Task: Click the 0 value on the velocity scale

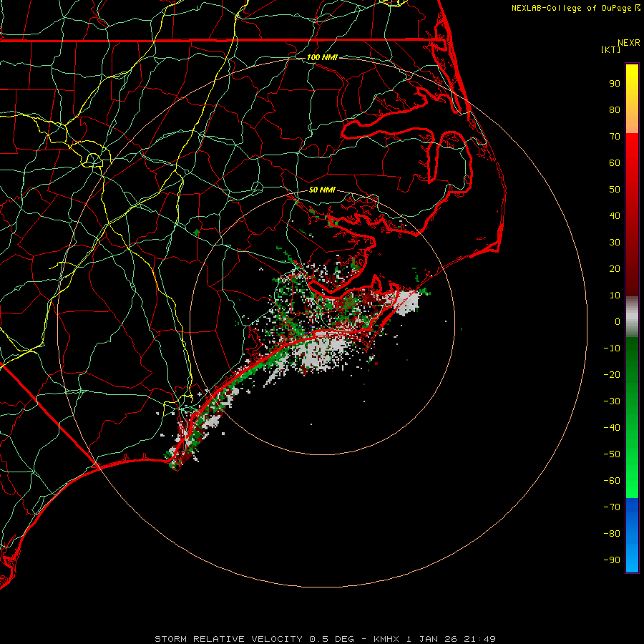Action: tap(618, 321)
